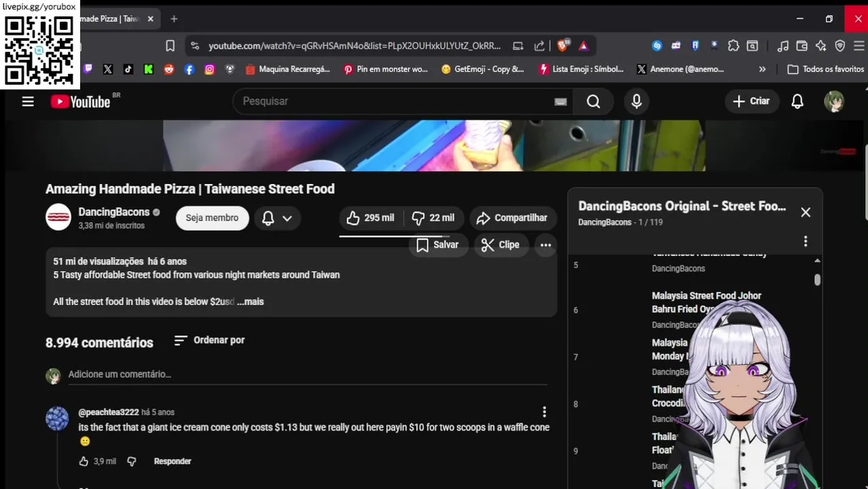Click the page vertical scrollbar thumb
Image resolution: width=868 pixels, height=489 pixels.
pos(865,182)
